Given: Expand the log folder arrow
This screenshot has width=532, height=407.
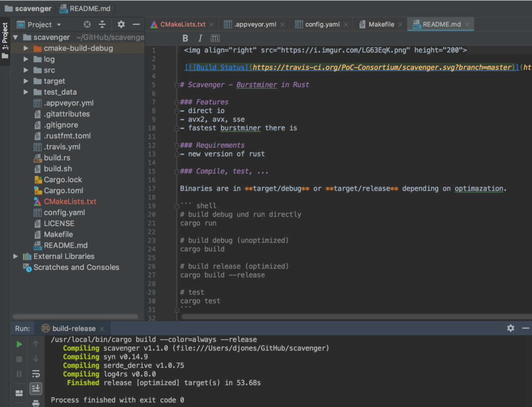Looking at the screenshot, I should click(26, 59).
